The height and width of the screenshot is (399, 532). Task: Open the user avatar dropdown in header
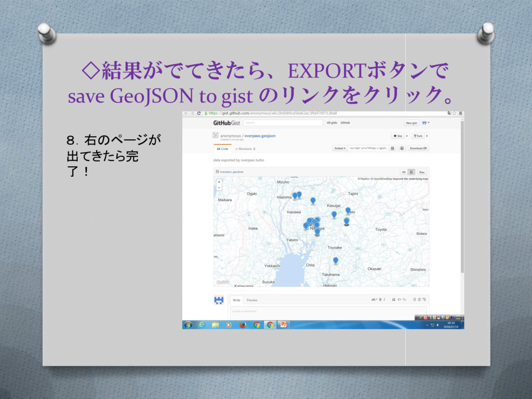[425, 123]
